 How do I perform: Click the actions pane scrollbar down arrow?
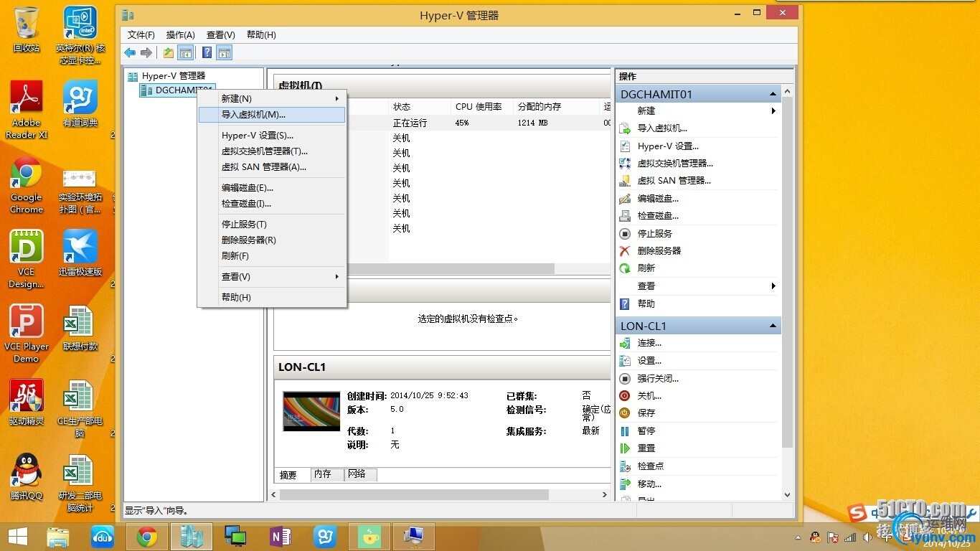click(x=787, y=494)
